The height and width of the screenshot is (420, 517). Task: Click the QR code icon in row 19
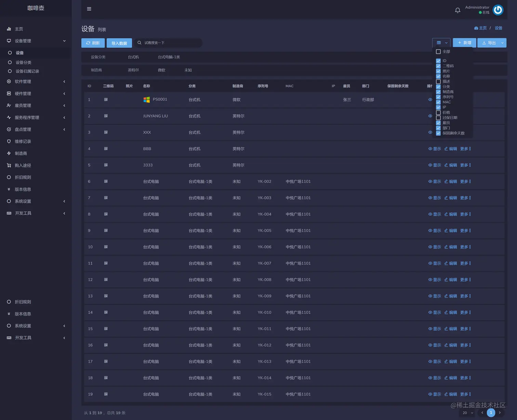pos(106,394)
